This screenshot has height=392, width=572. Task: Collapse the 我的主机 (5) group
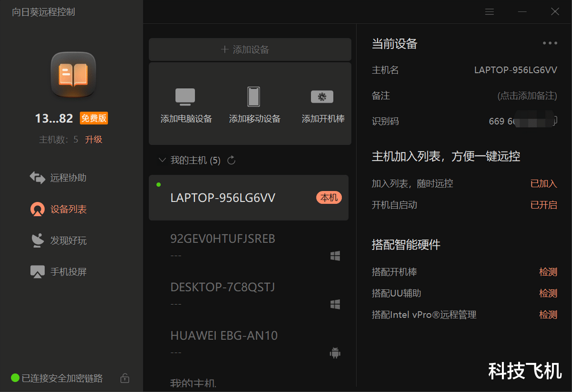(x=162, y=160)
